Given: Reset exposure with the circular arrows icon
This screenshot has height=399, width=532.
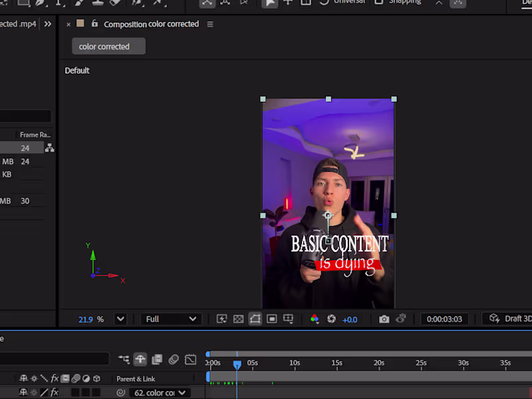Looking at the screenshot, I should (331, 319).
